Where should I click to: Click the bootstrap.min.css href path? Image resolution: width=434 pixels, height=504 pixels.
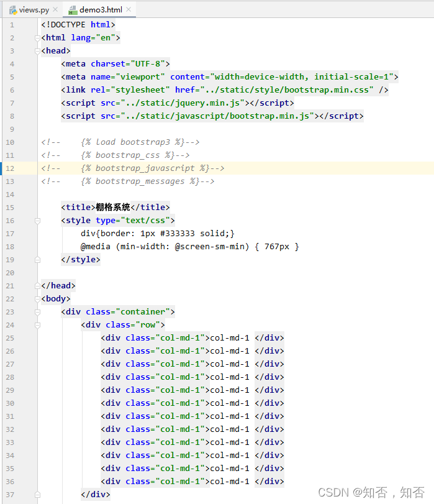coord(287,89)
